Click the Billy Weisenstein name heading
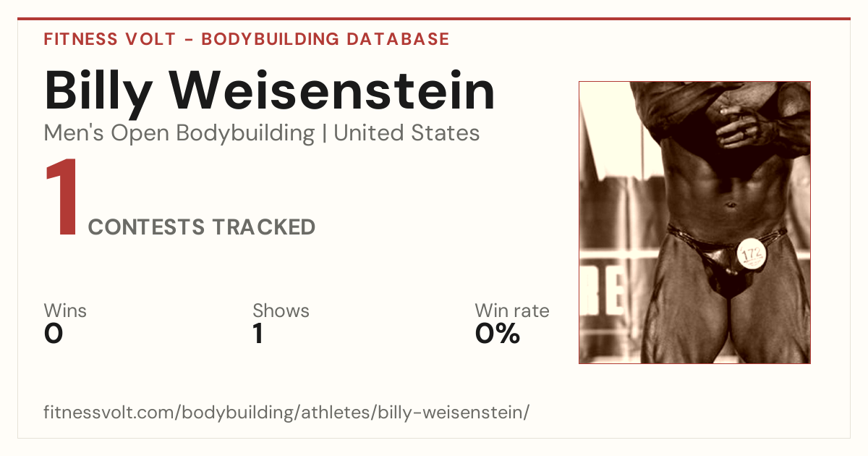Viewport: 868px width, 456px height. tap(270, 90)
